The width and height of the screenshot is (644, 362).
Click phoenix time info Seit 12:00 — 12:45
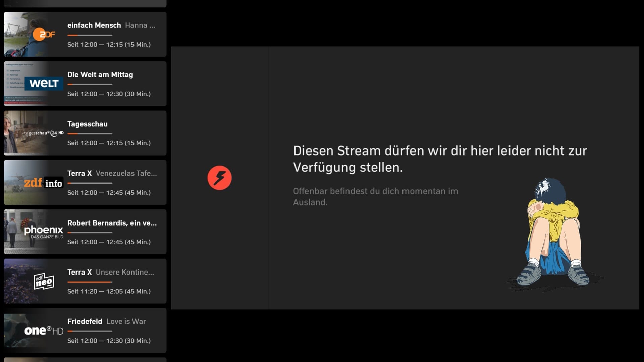(109, 242)
